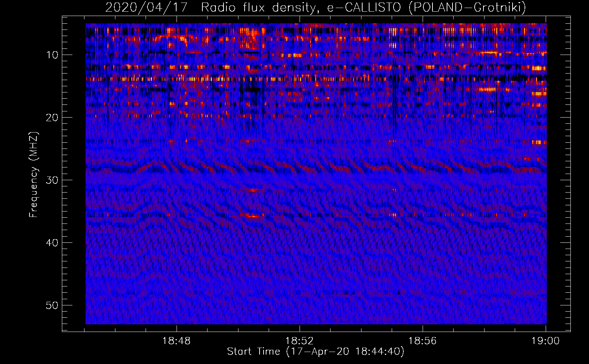Click the 40 MHz frequency tick label

(52, 243)
